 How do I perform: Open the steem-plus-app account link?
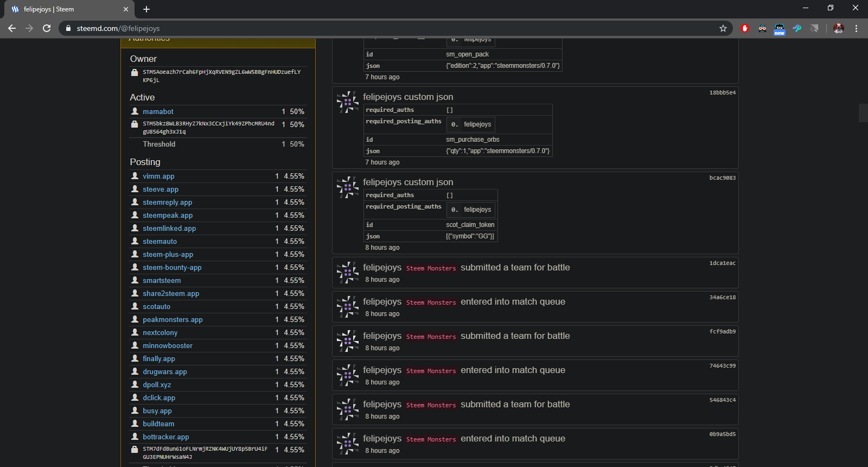pos(168,255)
